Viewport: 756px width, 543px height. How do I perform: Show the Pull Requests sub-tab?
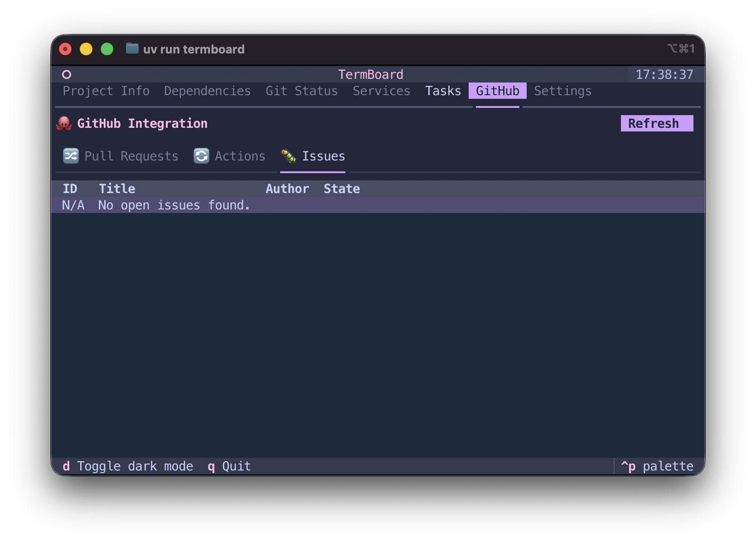tap(121, 156)
